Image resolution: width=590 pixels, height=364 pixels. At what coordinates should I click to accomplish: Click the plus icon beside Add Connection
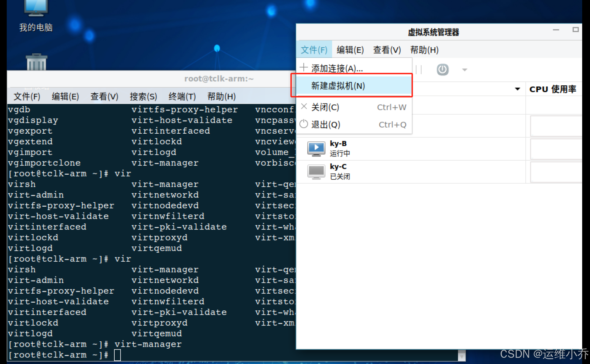coord(304,68)
